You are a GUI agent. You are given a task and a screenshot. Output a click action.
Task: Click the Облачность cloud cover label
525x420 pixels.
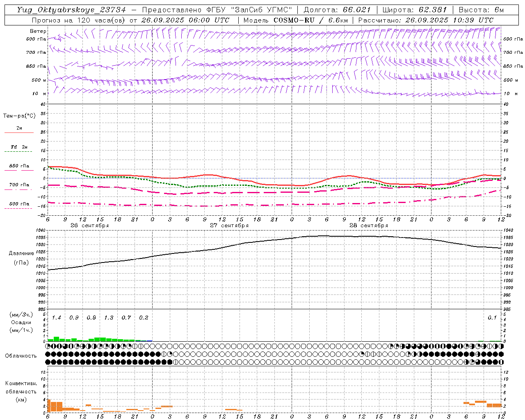(21, 356)
